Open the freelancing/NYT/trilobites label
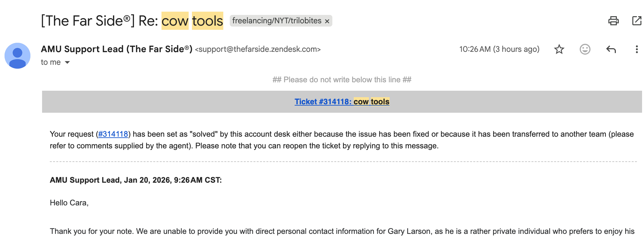Screen dimensions: 644x241 pyautogui.click(x=277, y=21)
